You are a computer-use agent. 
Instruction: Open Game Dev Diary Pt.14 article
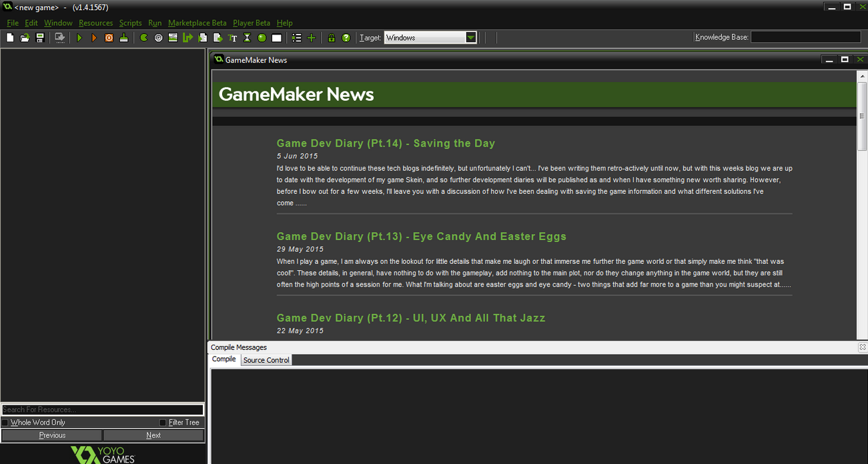[x=386, y=143]
